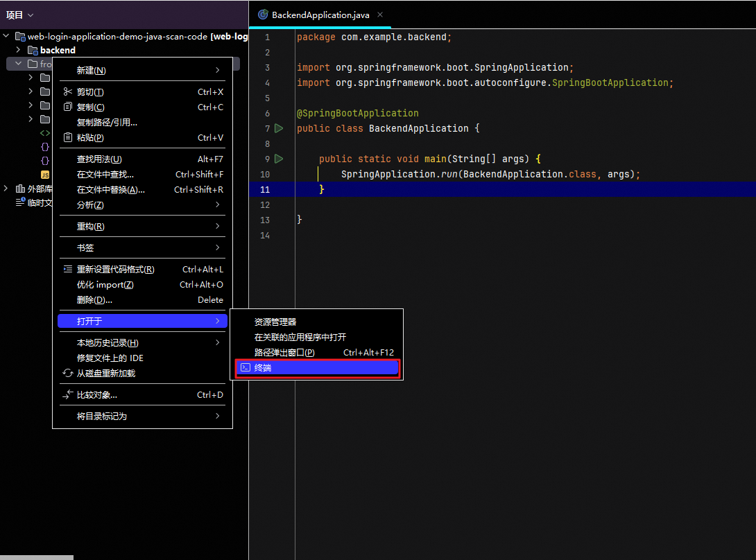Choose 删除(D)... from context menu
The width and height of the screenshot is (756, 560).
(x=142, y=300)
